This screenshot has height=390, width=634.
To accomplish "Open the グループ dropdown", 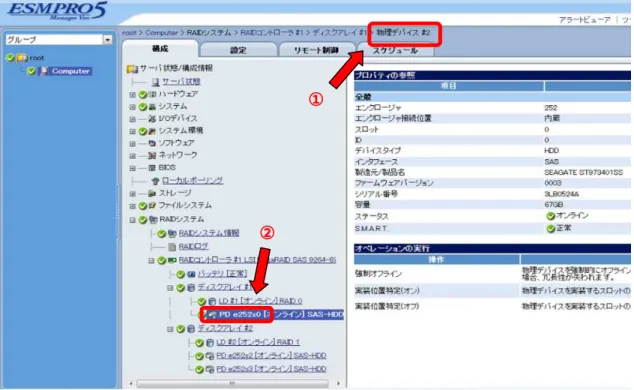I will [107, 40].
